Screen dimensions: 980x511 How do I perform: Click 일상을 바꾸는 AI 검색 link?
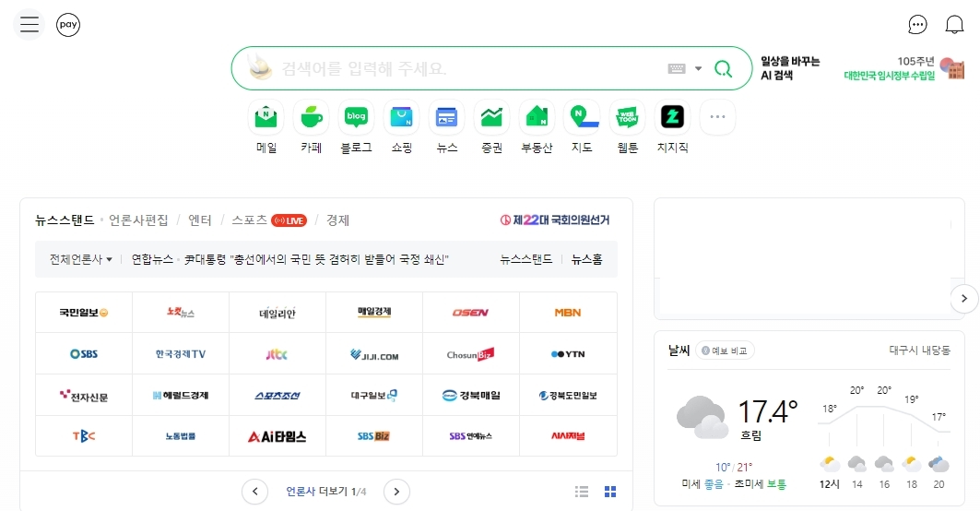click(789, 68)
